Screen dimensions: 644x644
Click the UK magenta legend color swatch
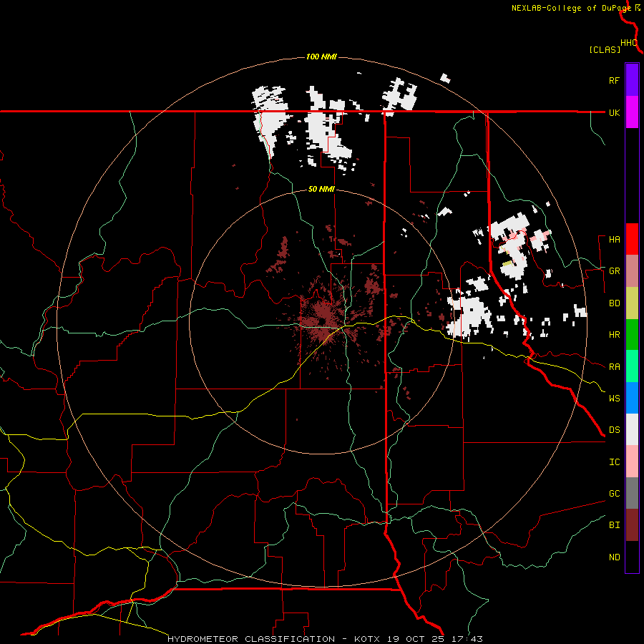tap(632, 112)
